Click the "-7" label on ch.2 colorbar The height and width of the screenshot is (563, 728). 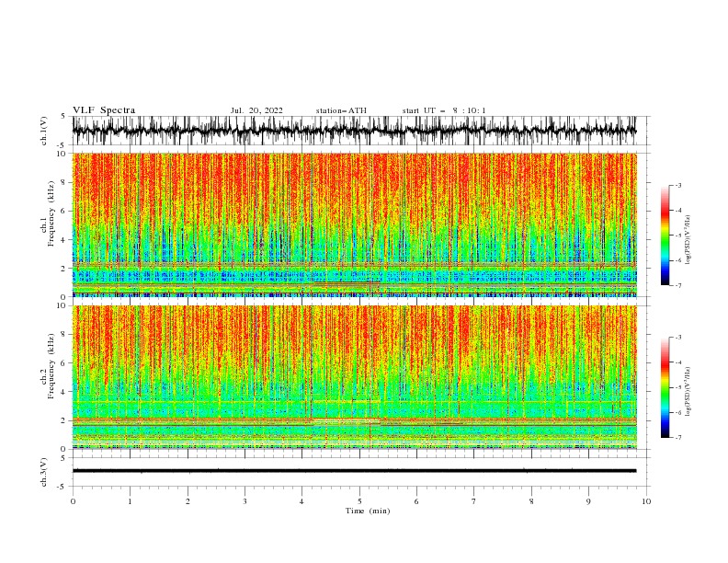coord(677,438)
